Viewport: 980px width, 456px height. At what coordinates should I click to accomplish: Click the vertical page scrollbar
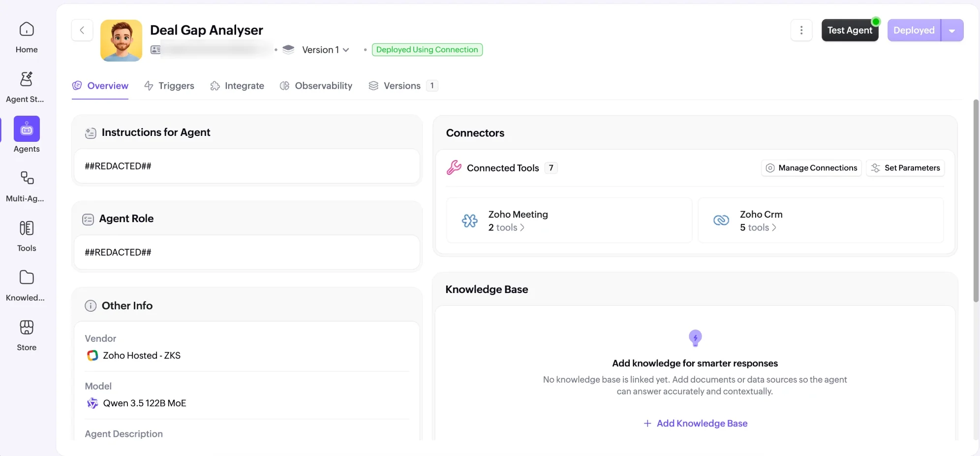(x=976, y=201)
